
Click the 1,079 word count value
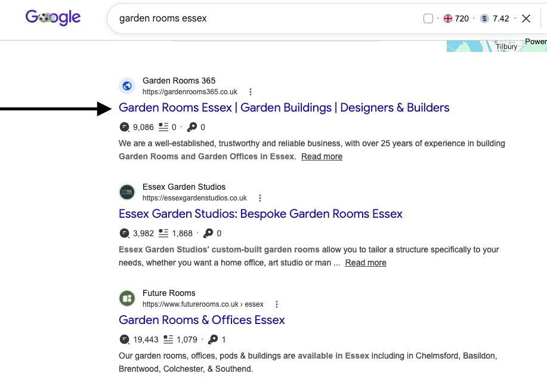pos(187,339)
